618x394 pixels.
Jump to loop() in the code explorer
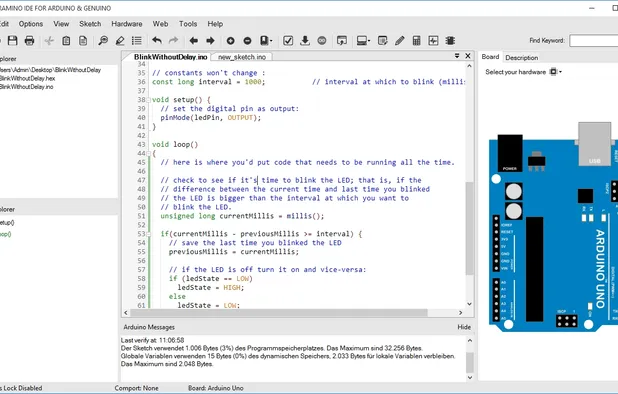[x=6, y=234]
